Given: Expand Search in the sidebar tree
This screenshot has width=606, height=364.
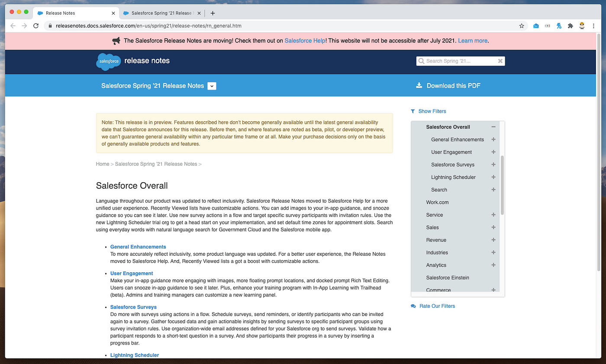Looking at the screenshot, I should click(493, 190).
